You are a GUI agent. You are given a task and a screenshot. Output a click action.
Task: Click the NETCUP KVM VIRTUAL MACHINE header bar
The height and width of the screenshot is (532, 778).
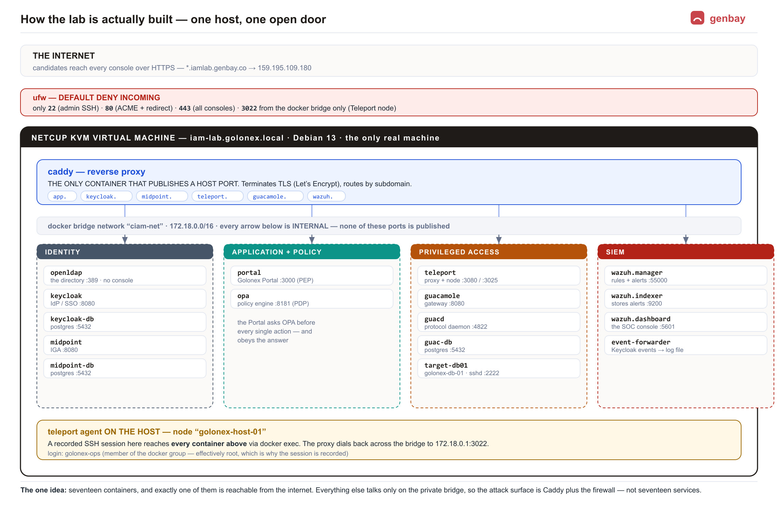(389, 137)
